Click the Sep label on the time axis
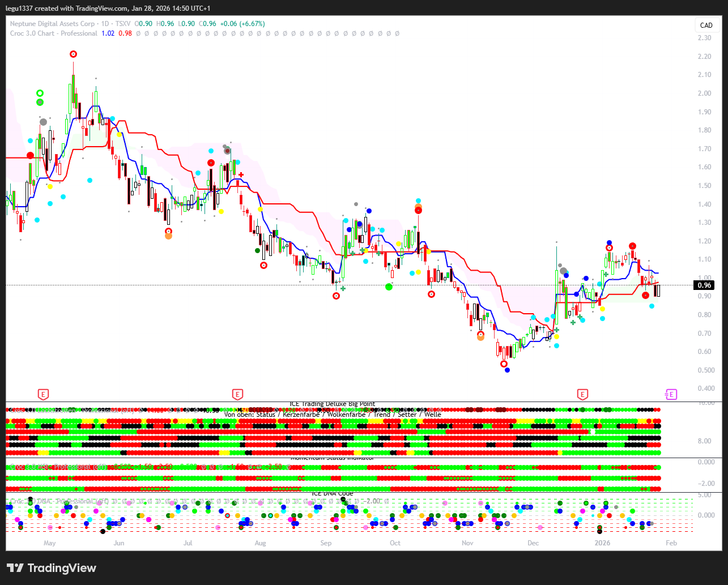Image resolution: width=728 pixels, height=585 pixels. (326, 543)
